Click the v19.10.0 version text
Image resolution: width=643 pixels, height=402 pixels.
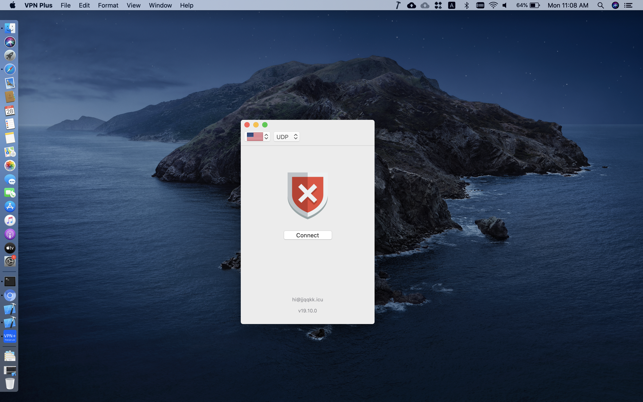[308, 311]
